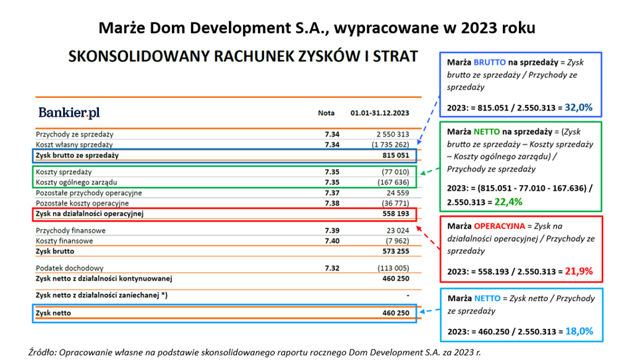Click the 'Nota' column header
629x364 pixels.
click(326, 113)
